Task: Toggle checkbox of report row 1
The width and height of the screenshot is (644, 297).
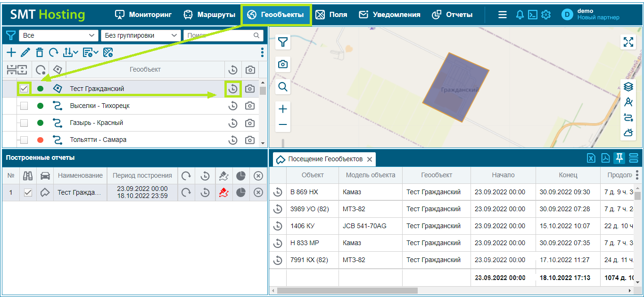Action: (28, 192)
